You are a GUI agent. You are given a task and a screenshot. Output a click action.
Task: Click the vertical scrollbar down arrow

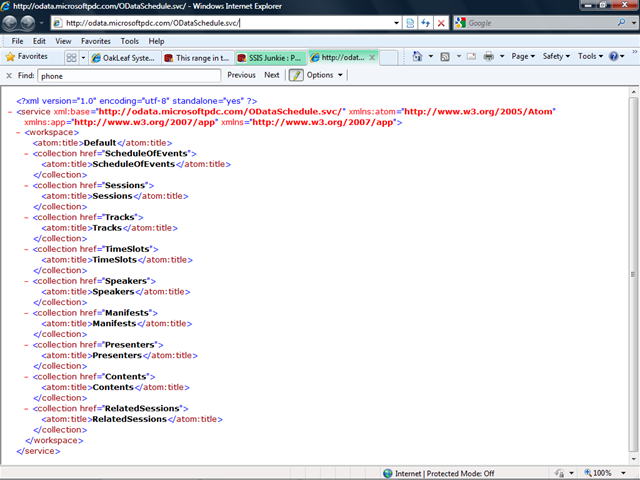(x=633, y=459)
